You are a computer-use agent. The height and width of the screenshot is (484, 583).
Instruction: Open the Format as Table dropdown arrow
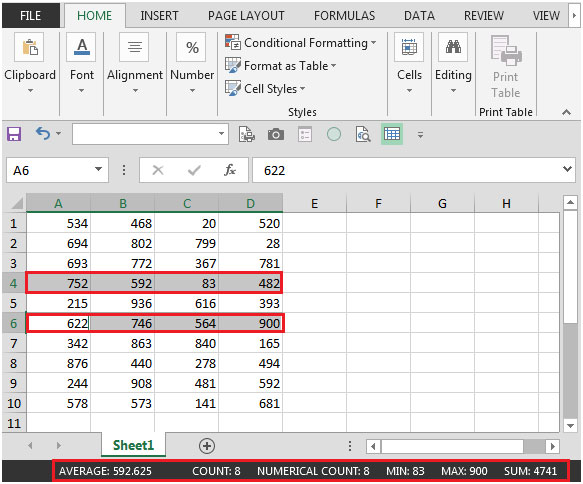pyautogui.click(x=334, y=65)
